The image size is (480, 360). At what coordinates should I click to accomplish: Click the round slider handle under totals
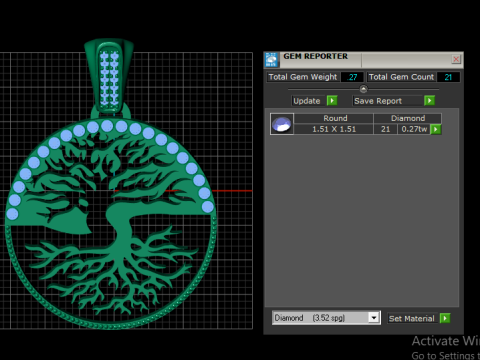363,89
